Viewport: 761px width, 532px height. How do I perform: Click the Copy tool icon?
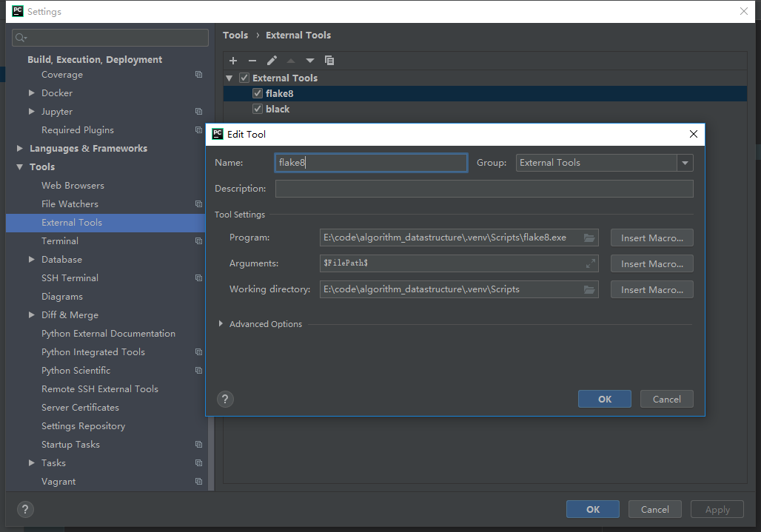click(329, 61)
